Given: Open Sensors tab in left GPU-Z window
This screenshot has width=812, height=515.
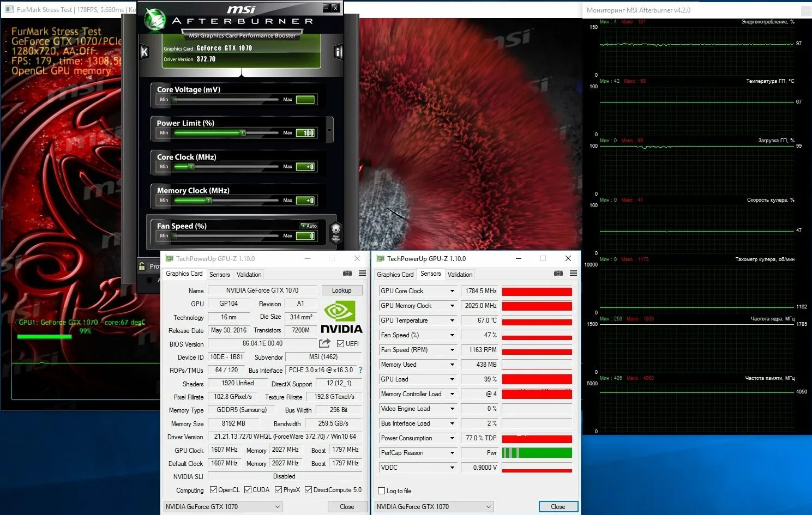Looking at the screenshot, I should 220,275.
